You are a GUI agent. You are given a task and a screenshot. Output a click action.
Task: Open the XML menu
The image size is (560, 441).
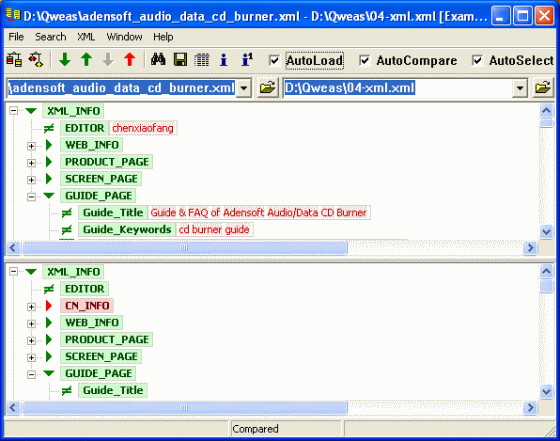pyautogui.click(x=86, y=37)
